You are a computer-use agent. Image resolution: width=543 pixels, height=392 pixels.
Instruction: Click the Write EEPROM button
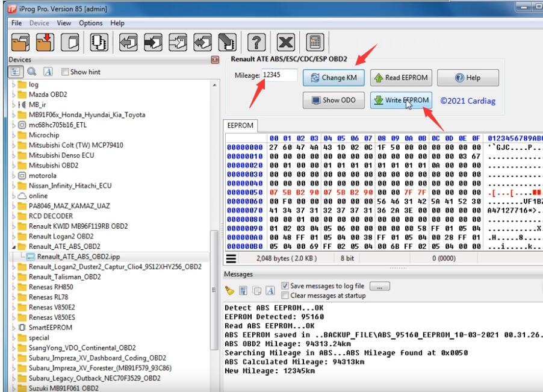[x=401, y=100]
